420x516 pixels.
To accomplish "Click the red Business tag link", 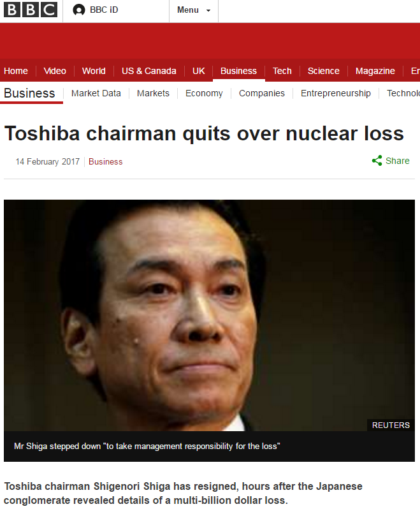I will point(106,161).
